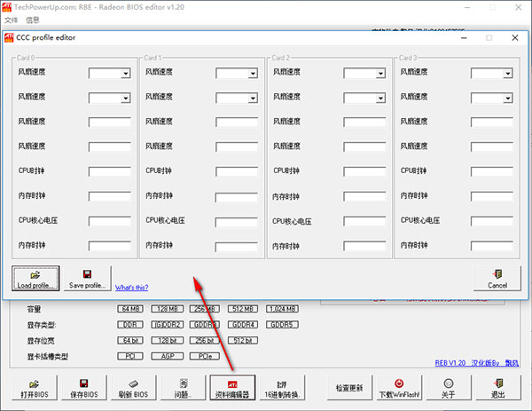
Task: Open the 问题 help button
Action: (184, 388)
